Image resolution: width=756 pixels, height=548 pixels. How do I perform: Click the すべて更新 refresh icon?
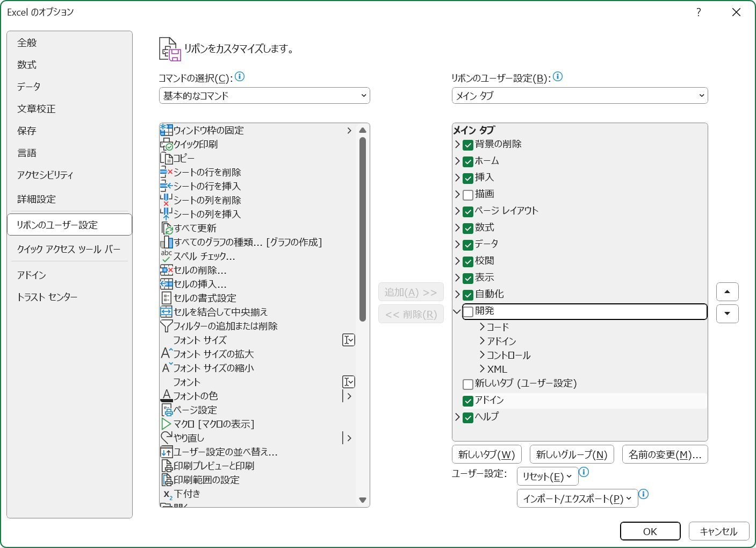(167, 228)
